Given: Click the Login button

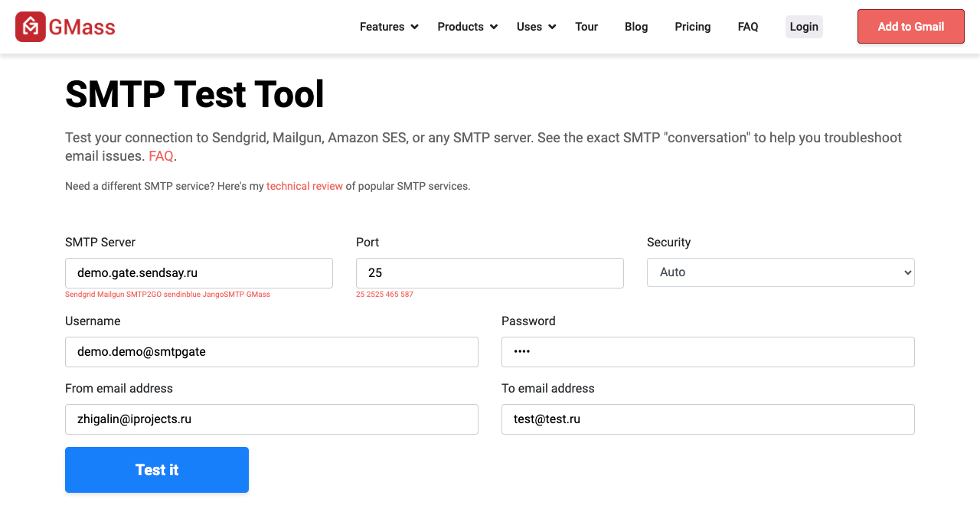Looking at the screenshot, I should pos(804,26).
